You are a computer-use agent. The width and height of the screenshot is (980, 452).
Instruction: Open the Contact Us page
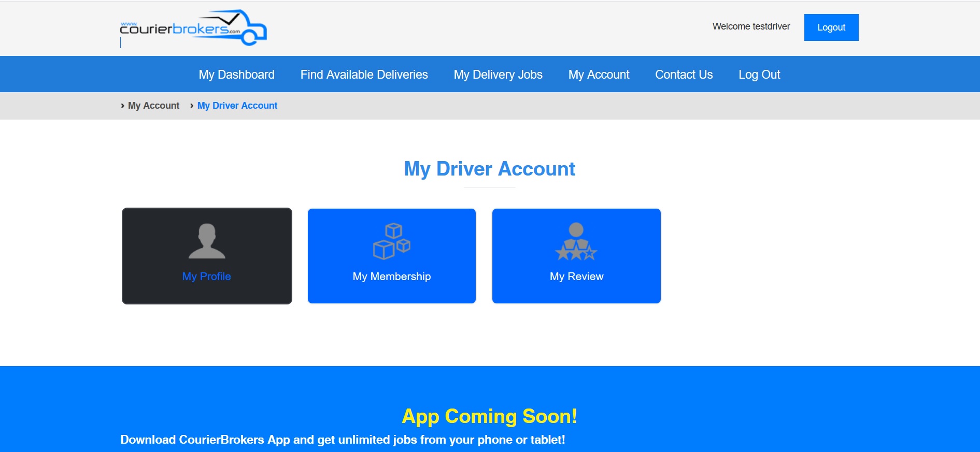click(x=684, y=75)
